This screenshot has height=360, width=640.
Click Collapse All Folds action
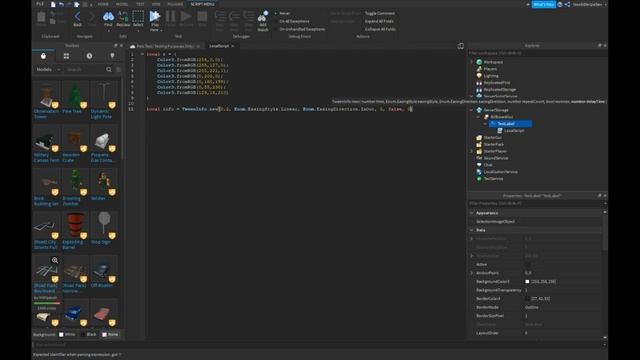380,29
